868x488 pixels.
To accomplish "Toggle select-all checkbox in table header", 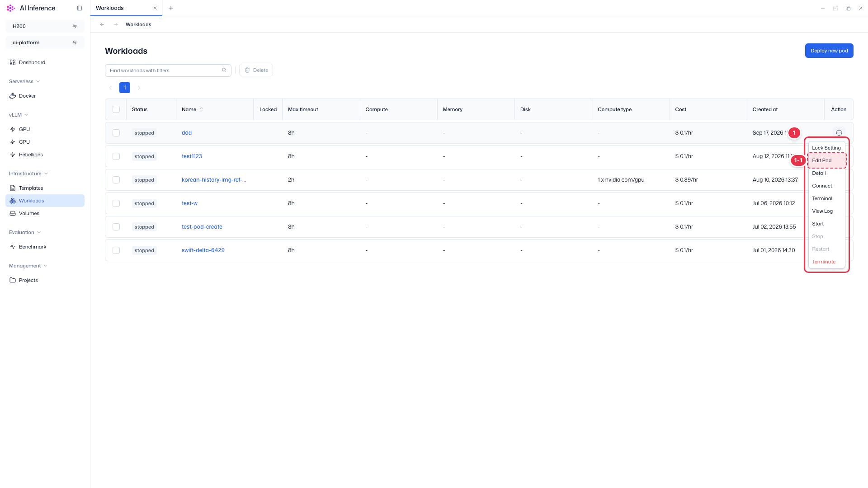I will coord(116,109).
